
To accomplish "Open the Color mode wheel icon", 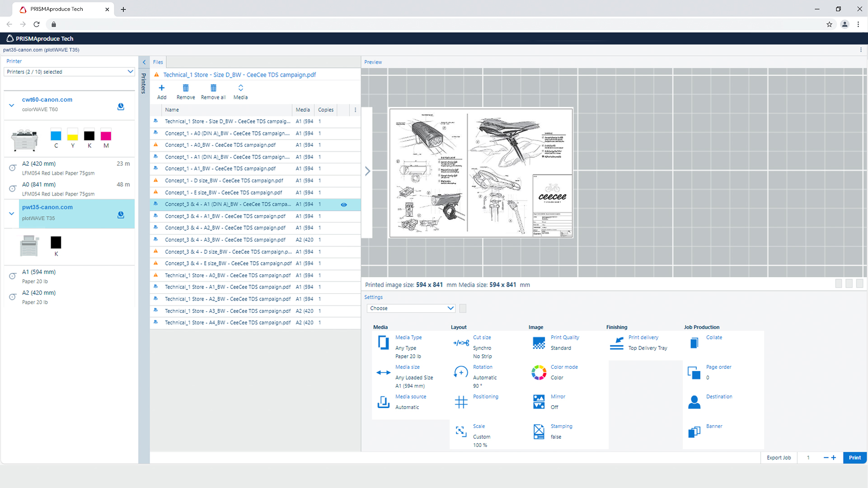I will [539, 372].
